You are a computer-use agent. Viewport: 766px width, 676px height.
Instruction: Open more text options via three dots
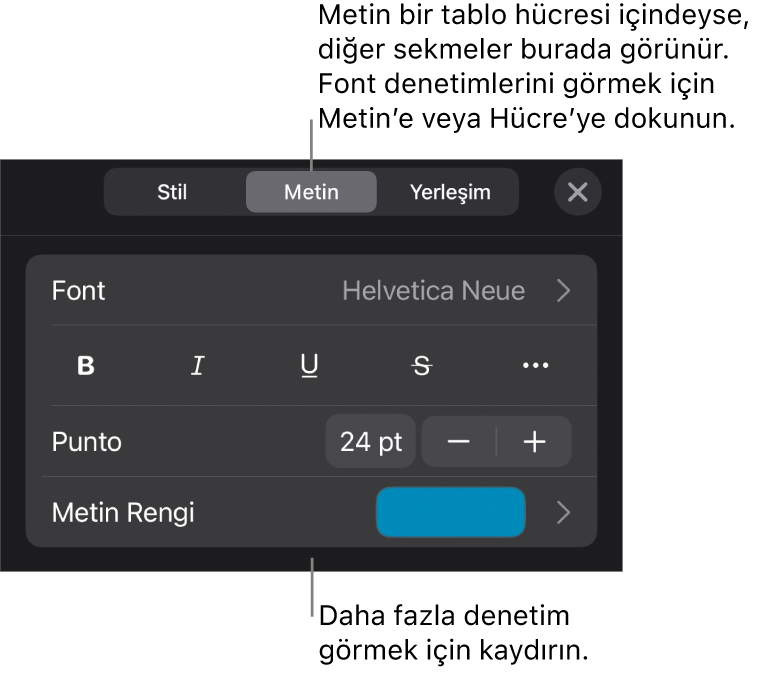(x=535, y=365)
